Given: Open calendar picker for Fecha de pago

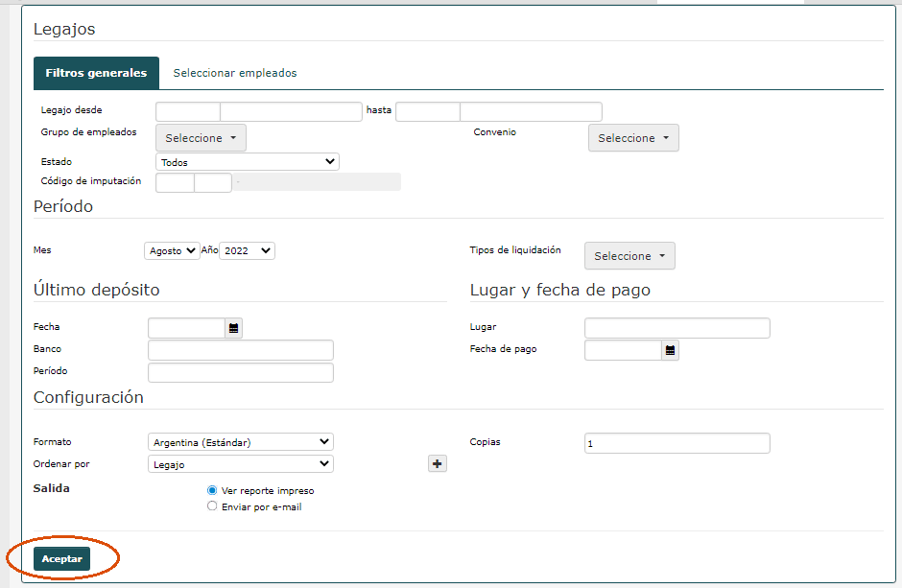Looking at the screenshot, I should [x=670, y=350].
